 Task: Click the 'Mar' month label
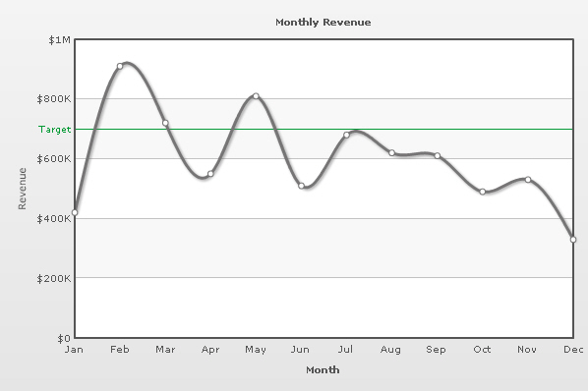[x=165, y=350]
